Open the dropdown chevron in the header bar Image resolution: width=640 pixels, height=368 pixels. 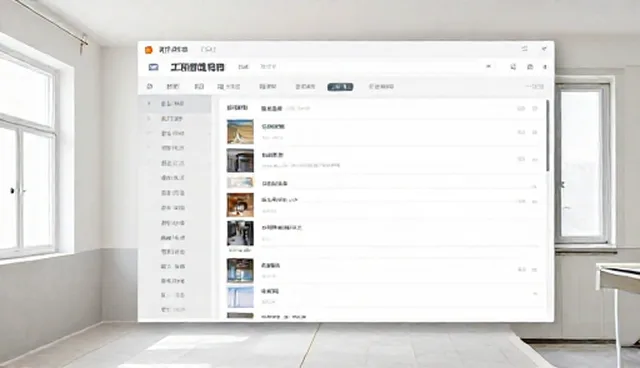489,67
